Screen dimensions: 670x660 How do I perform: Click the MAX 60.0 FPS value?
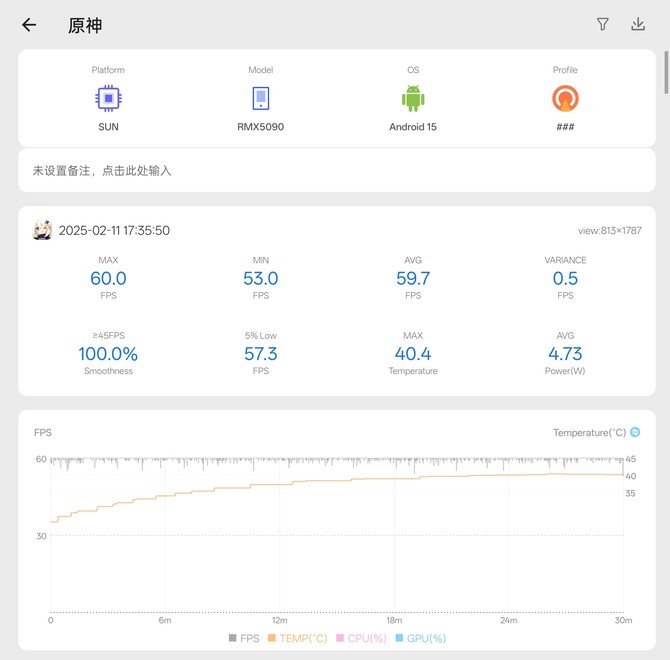108,279
